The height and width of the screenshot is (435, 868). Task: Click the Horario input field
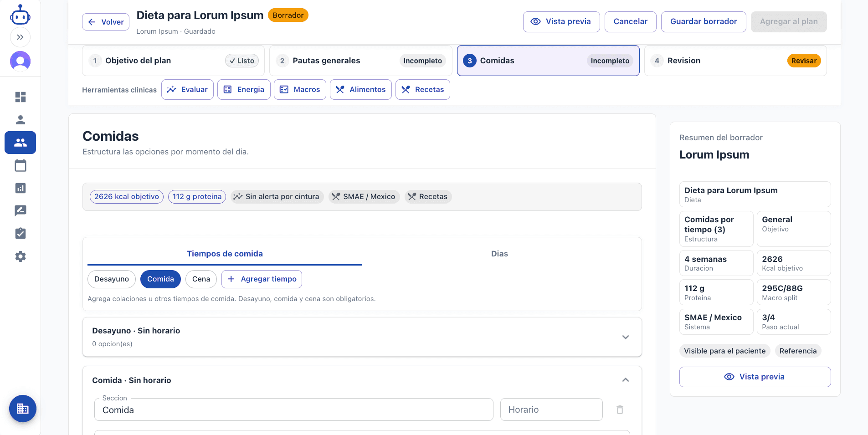[551, 409]
